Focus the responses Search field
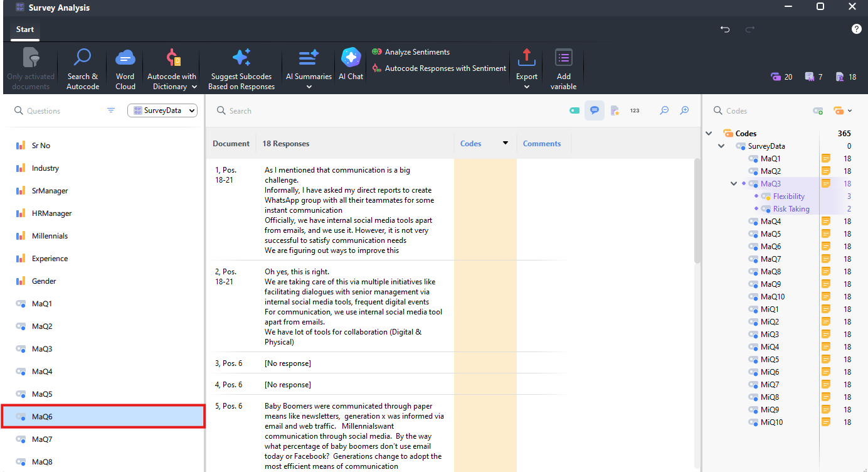 (x=389, y=110)
